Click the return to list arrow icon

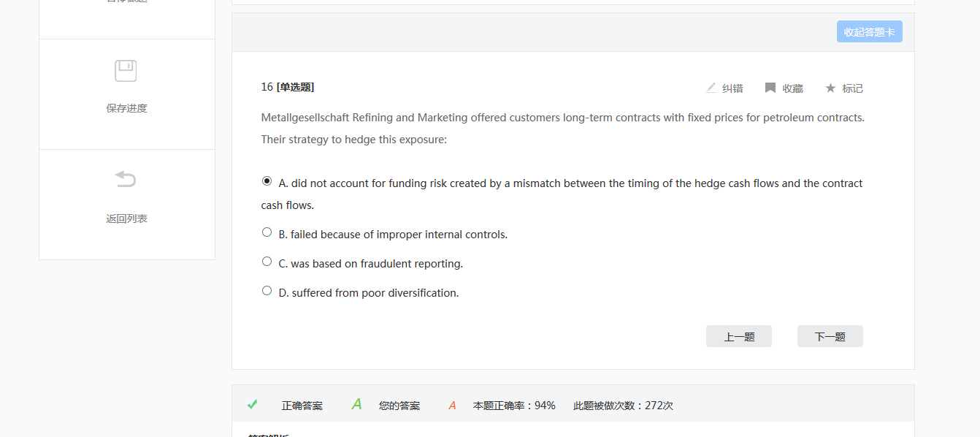click(x=126, y=179)
